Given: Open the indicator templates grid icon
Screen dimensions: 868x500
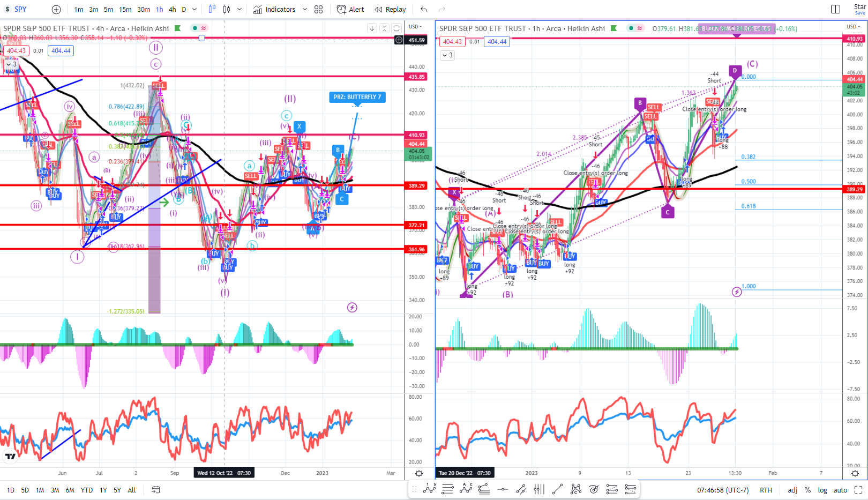Looking at the screenshot, I should (x=319, y=9).
